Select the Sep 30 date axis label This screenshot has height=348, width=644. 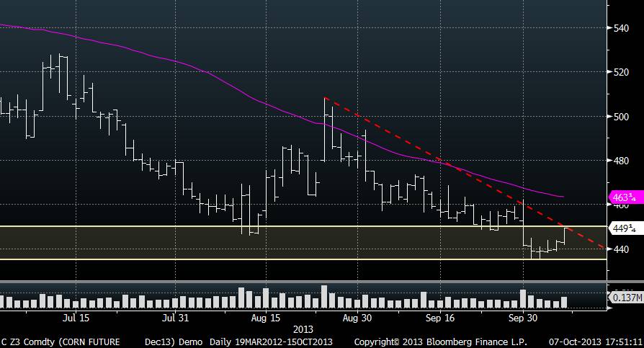click(523, 317)
